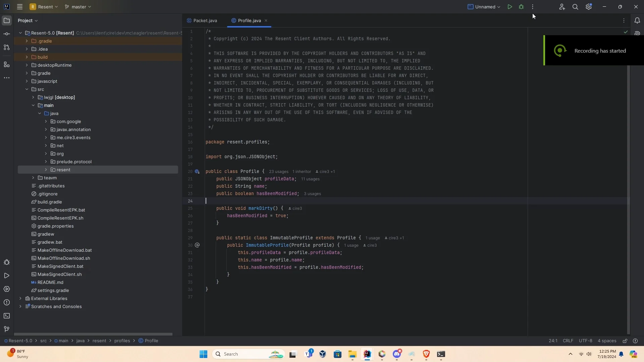The width and height of the screenshot is (644, 362).
Task: Open the master branch dropdown
Action: 78,7
